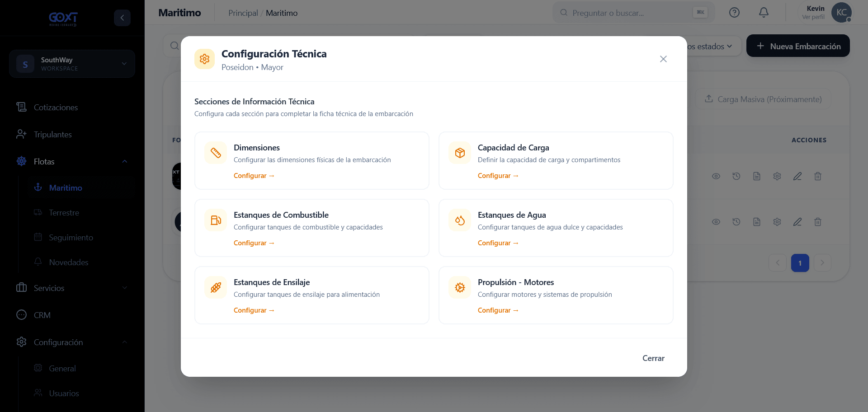
Task: Edit first row vessel with pencil icon
Action: point(797,176)
